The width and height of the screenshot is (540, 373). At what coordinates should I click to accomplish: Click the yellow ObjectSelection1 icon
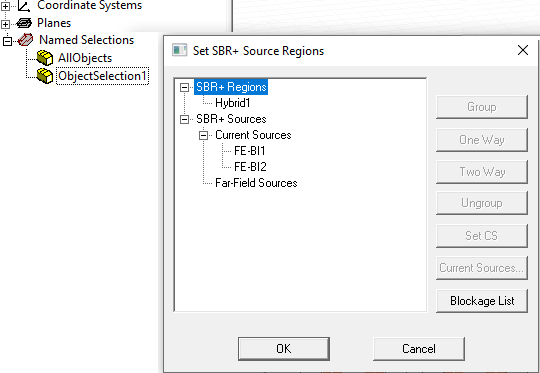(x=45, y=75)
